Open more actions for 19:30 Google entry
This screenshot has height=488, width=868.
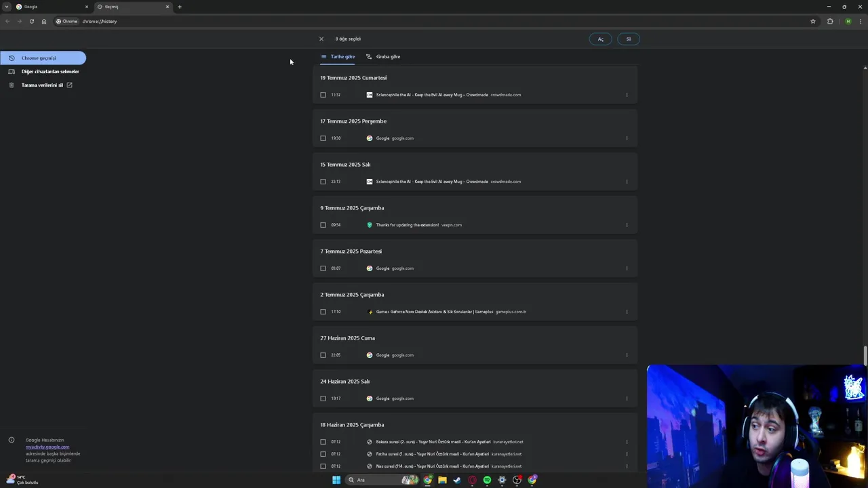(x=627, y=138)
